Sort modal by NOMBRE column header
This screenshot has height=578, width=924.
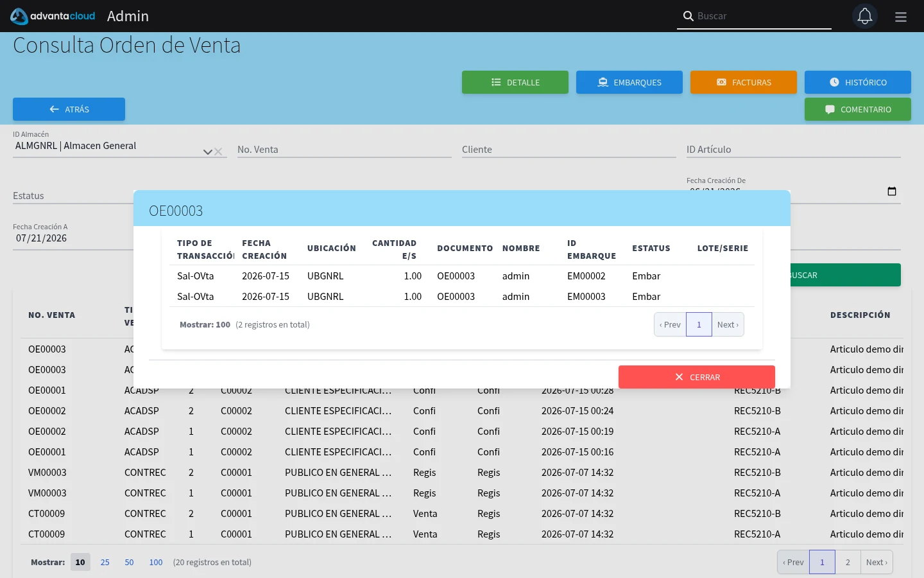pyautogui.click(x=521, y=248)
